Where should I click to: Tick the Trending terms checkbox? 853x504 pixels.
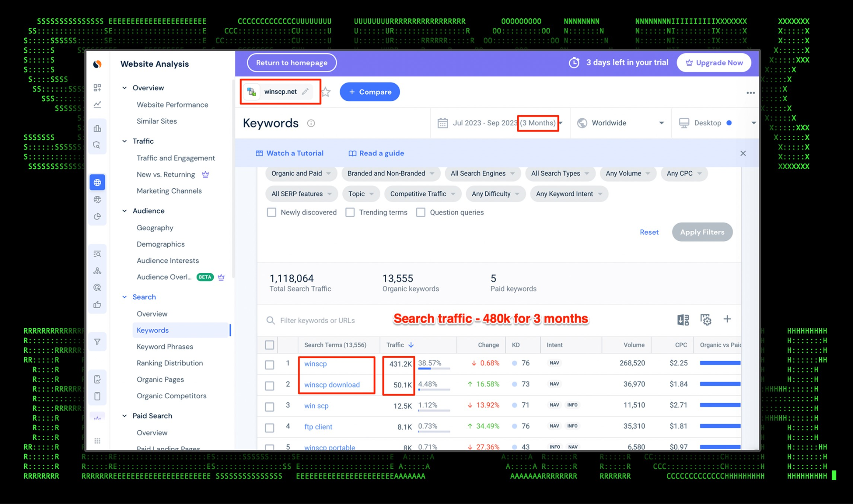point(350,212)
